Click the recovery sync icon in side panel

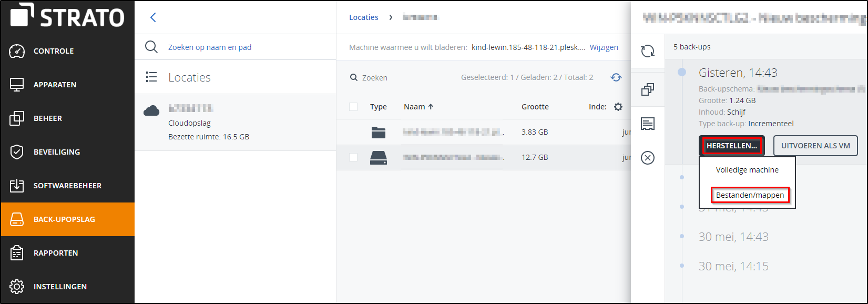(648, 51)
